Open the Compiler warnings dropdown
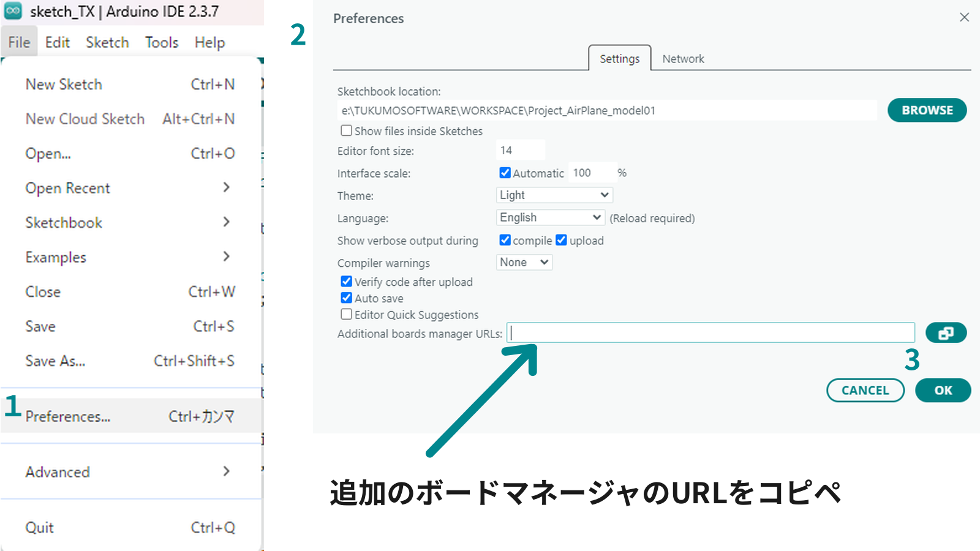 (524, 262)
